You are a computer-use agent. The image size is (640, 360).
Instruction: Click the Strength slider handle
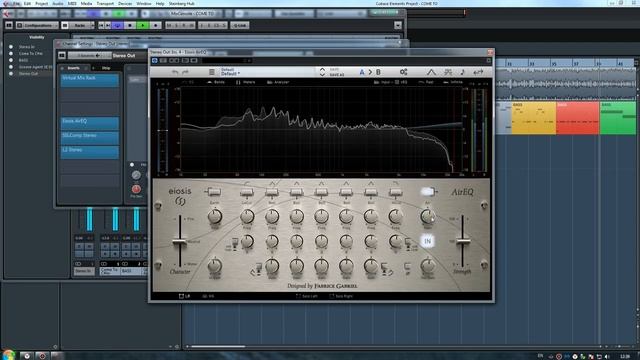pyautogui.click(x=463, y=242)
